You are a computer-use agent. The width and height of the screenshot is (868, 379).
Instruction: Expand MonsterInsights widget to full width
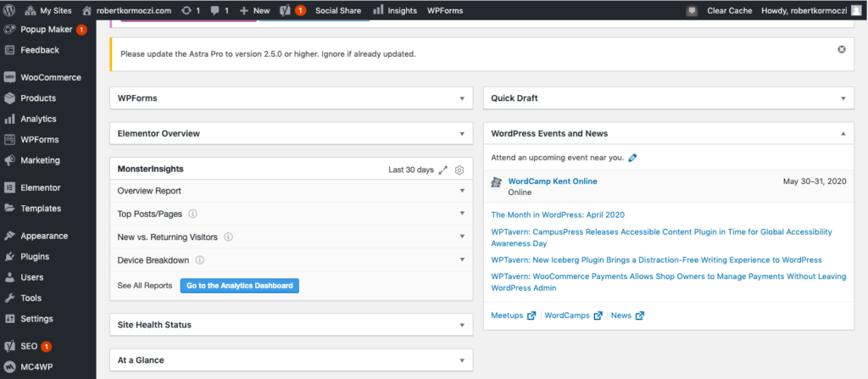tap(442, 170)
